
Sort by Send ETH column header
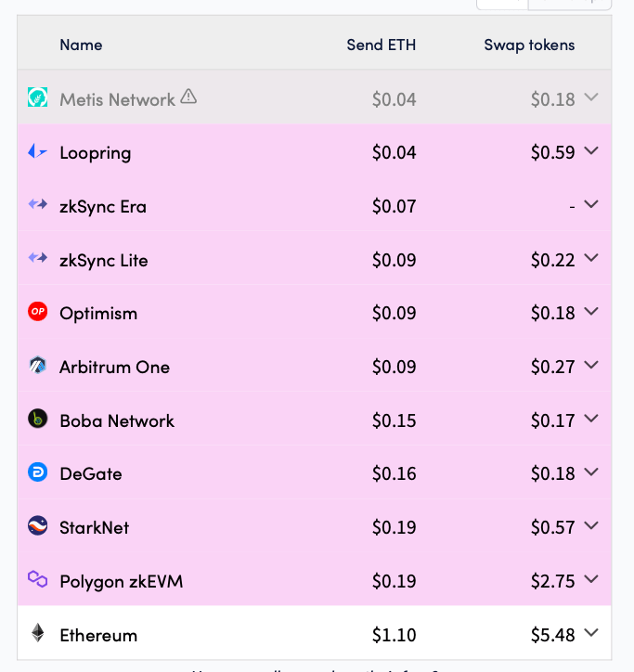tap(382, 45)
